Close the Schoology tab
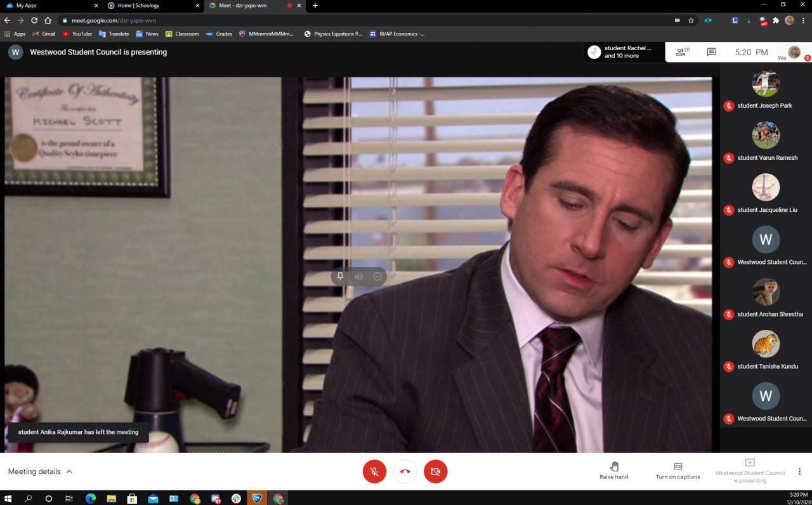The image size is (812, 505). coord(198,6)
